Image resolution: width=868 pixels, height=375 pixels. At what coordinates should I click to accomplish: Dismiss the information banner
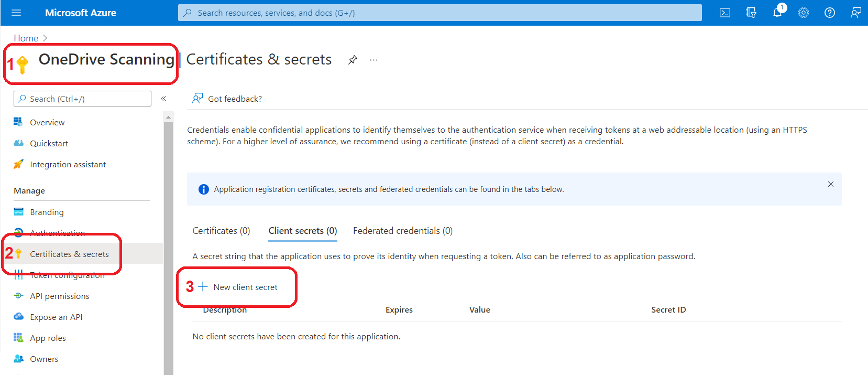[831, 184]
